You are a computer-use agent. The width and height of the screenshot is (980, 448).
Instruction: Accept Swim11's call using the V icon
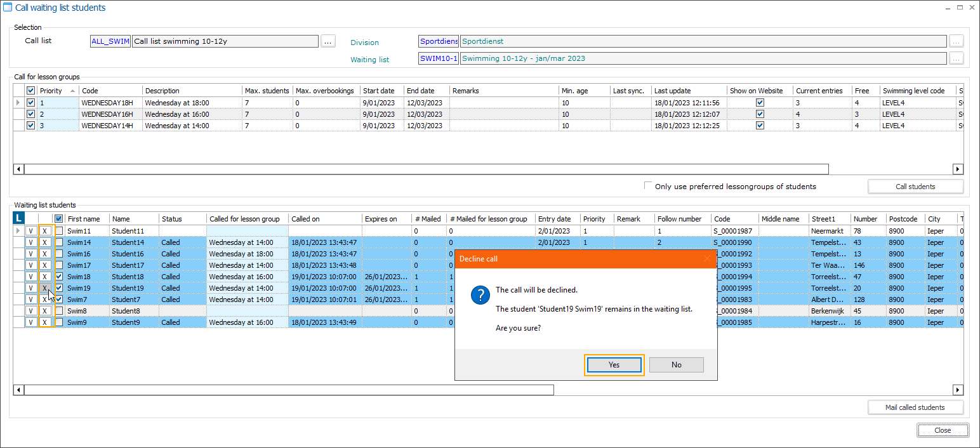pyautogui.click(x=30, y=231)
